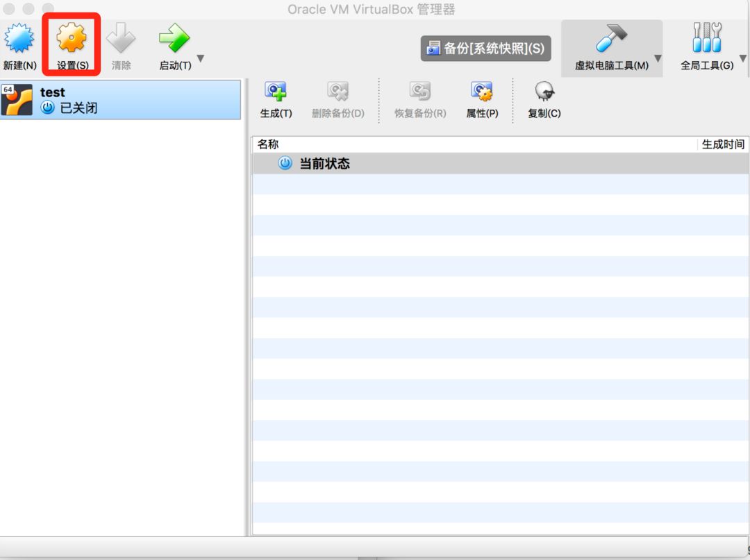750x560 pixels.
Task: Click power icon beside 当前状态
Action: tap(285, 163)
